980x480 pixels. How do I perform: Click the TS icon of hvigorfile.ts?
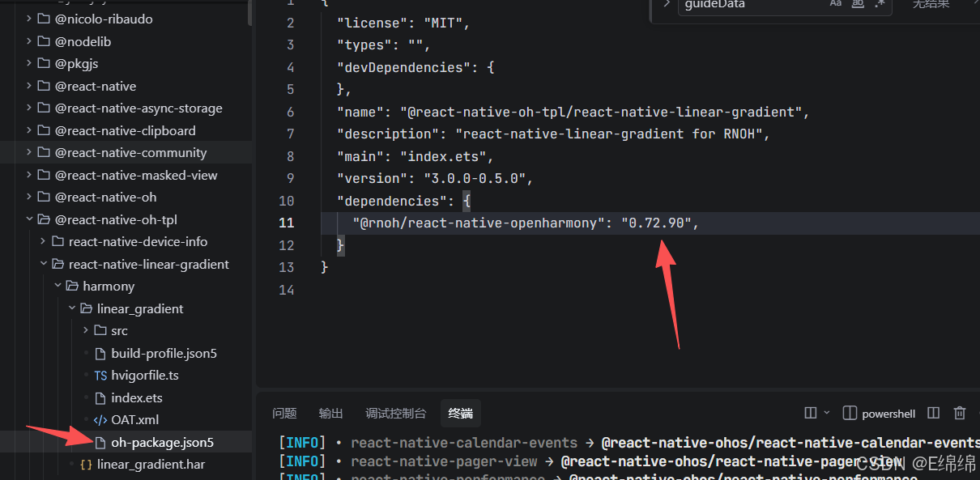point(100,376)
